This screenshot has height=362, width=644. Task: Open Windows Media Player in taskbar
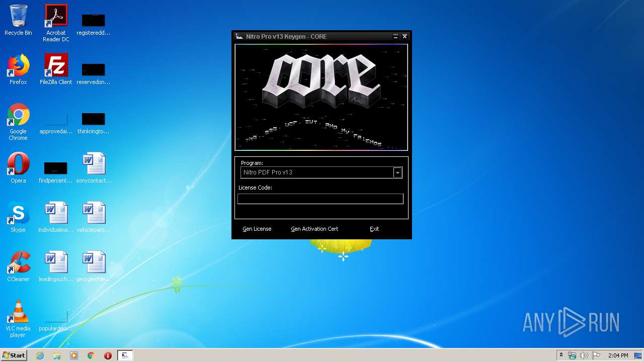[74, 355]
